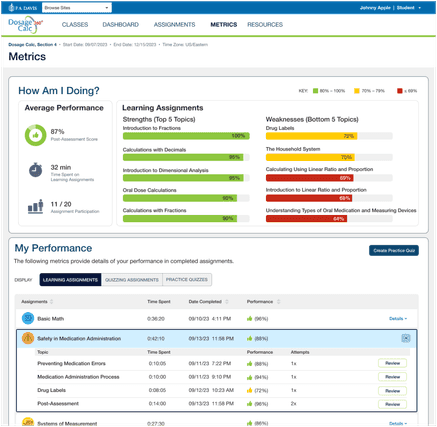Open the Johnny Apple Student user menu

pos(390,8)
